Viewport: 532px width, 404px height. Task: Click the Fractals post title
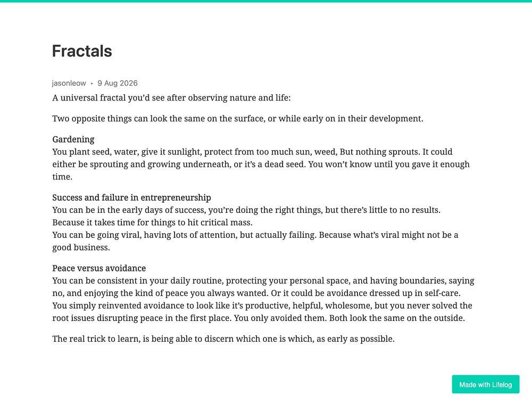tap(82, 51)
